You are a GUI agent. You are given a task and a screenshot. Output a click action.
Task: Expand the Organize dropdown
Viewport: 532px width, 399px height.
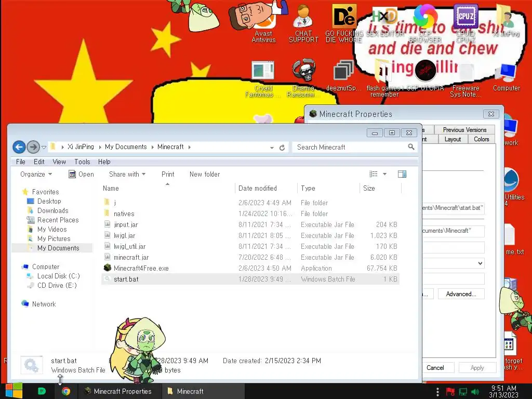pyautogui.click(x=36, y=174)
